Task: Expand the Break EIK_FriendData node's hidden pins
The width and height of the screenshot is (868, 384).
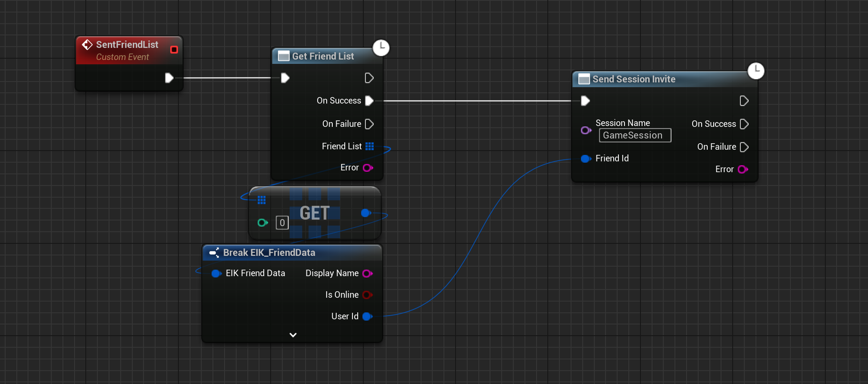Action: 293,335
